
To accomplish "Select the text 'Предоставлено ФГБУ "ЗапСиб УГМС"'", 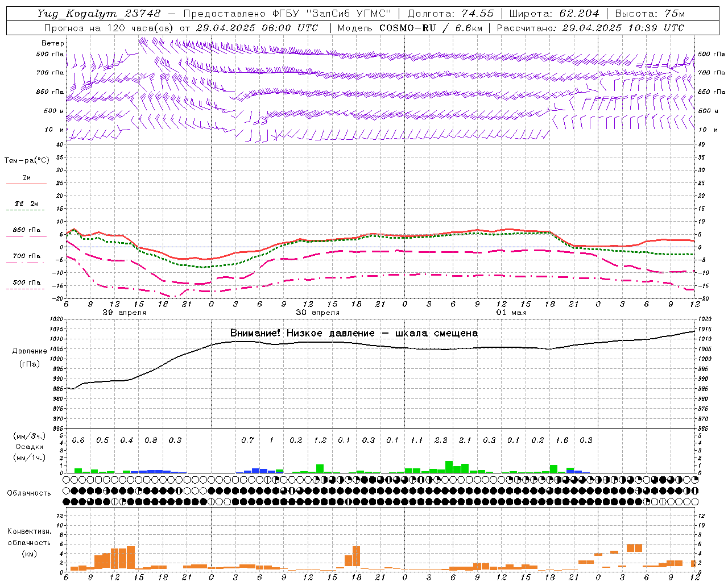I will point(287,13).
